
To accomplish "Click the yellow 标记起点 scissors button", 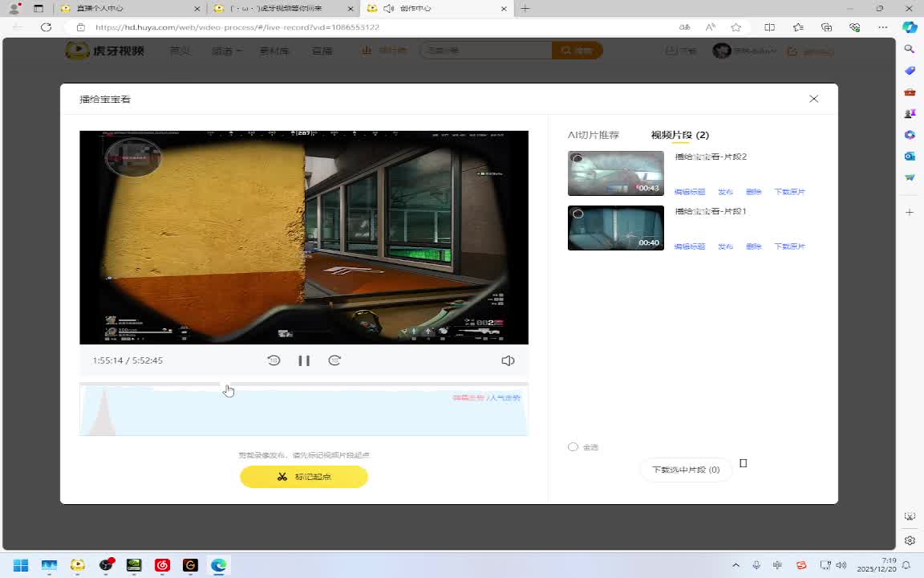I will [303, 477].
